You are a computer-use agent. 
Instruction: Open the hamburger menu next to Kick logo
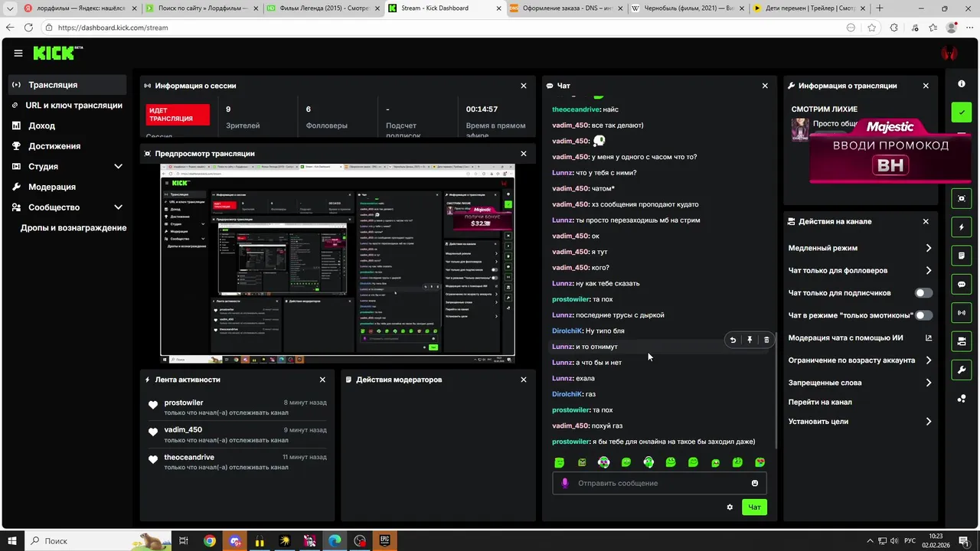click(18, 53)
